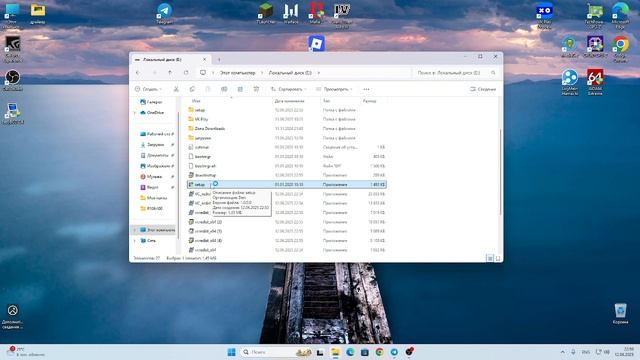This screenshot has width=640, height=360.
Task: Switch to large thumbnails view in status bar
Action: [x=498, y=258]
